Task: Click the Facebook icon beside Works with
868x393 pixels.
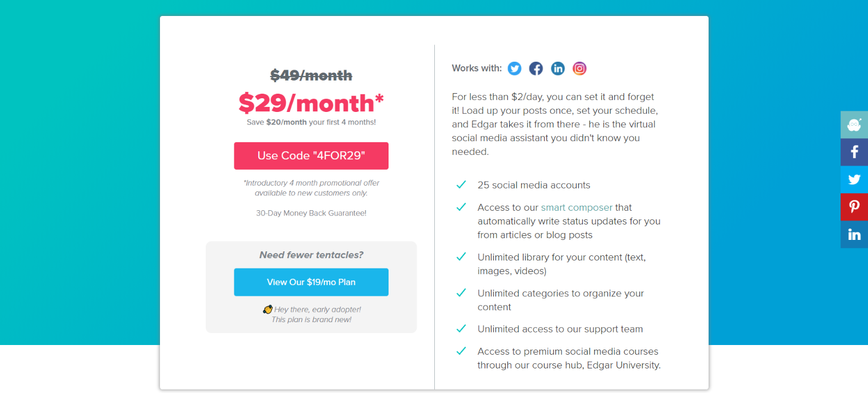Action: click(x=535, y=69)
